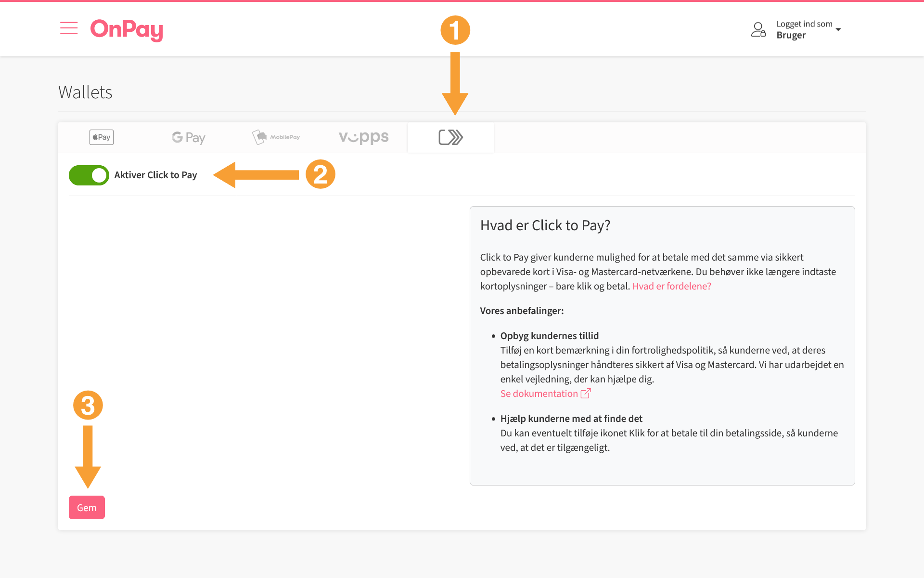924x578 pixels.
Task: Open the Bruger account menu
Action: [x=791, y=35]
